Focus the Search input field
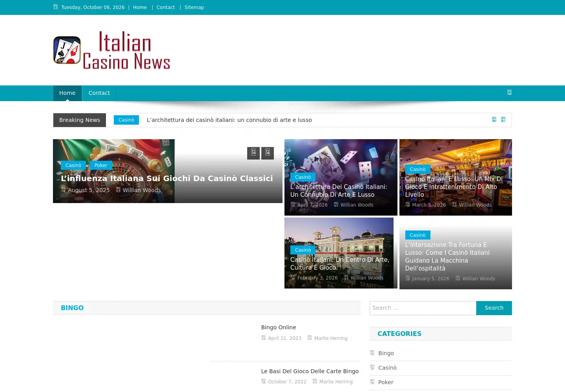565x392 pixels. [423, 308]
